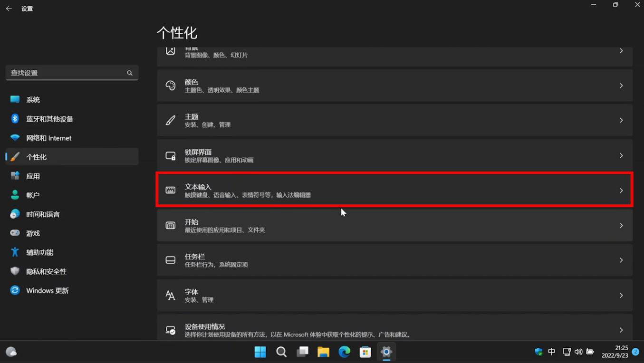The height and width of the screenshot is (363, 644).
Task: Open 时间和语言 settings
Action: pos(46,214)
